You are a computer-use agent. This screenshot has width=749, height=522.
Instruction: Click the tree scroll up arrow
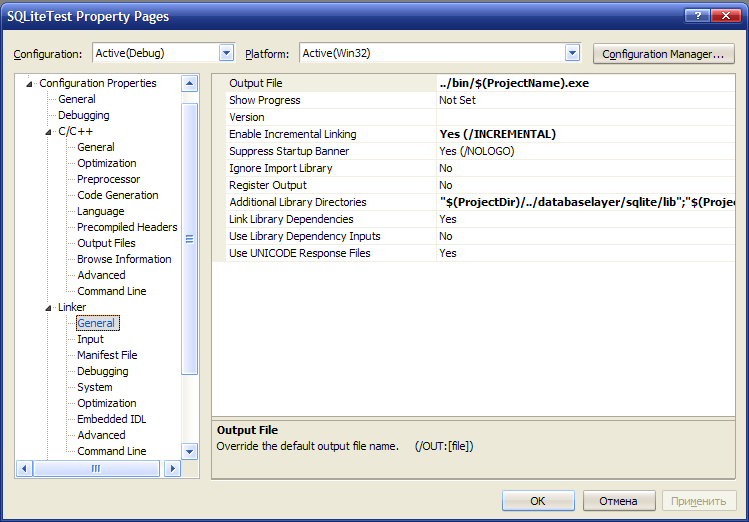[x=190, y=84]
